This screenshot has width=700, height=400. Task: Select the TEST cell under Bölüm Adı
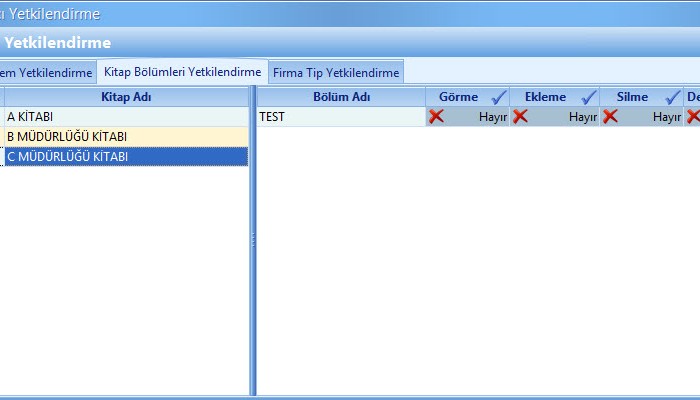(341, 117)
